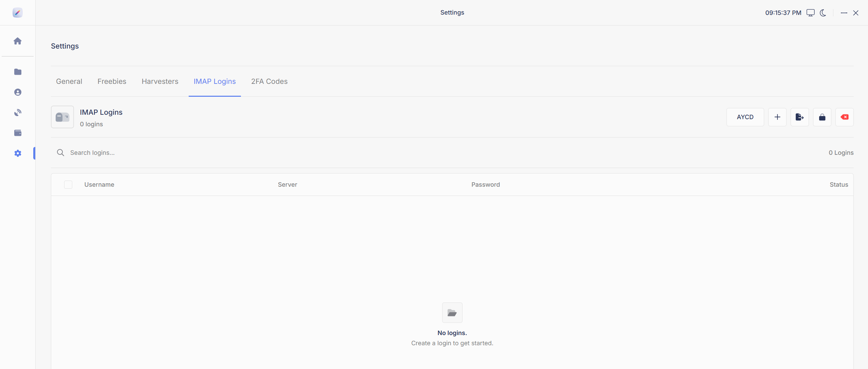This screenshot has width=868, height=369.
Task: Click the 0 Logins counter text
Action: pos(841,153)
